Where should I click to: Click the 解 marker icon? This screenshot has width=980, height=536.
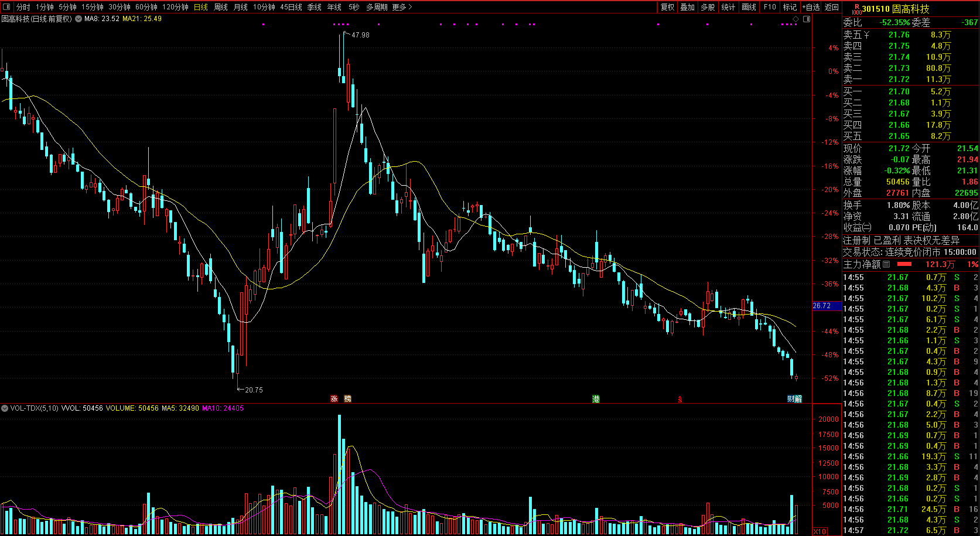798,399
